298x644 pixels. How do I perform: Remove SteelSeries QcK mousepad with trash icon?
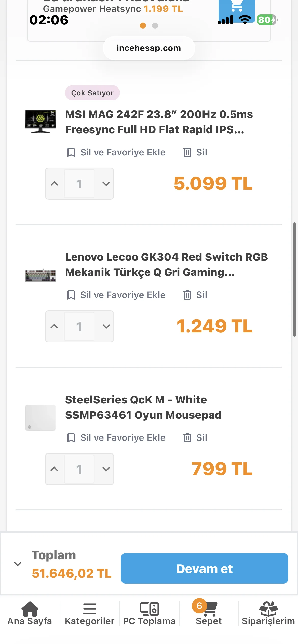187,438
